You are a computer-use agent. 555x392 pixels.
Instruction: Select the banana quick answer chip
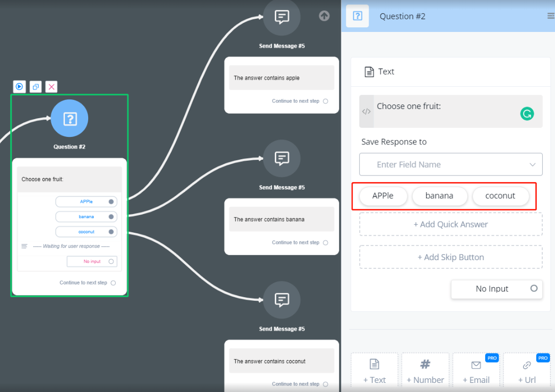coord(439,196)
